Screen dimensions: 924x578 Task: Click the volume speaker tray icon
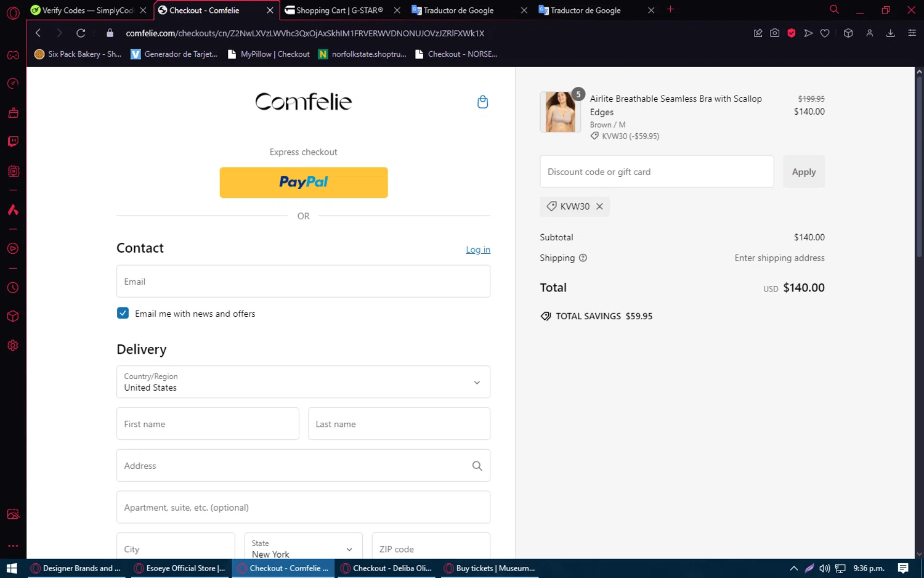click(x=824, y=568)
